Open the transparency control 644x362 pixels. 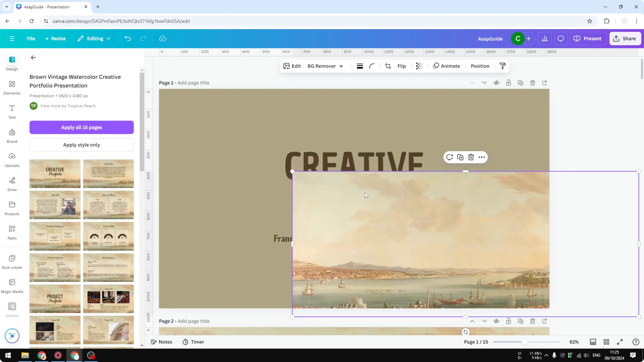click(x=419, y=66)
